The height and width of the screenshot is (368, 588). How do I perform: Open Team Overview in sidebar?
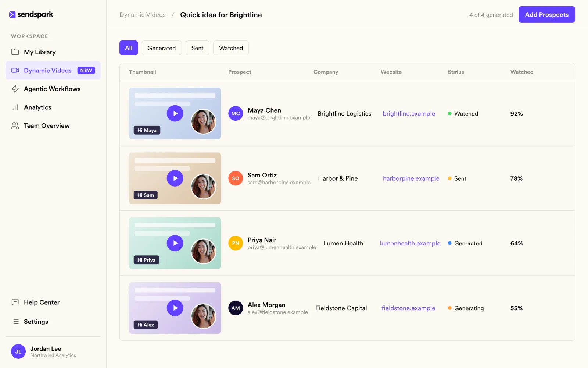point(53,125)
